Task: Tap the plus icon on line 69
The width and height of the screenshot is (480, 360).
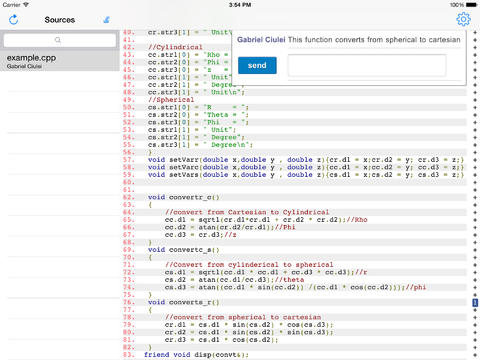Action: tap(475, 250)
